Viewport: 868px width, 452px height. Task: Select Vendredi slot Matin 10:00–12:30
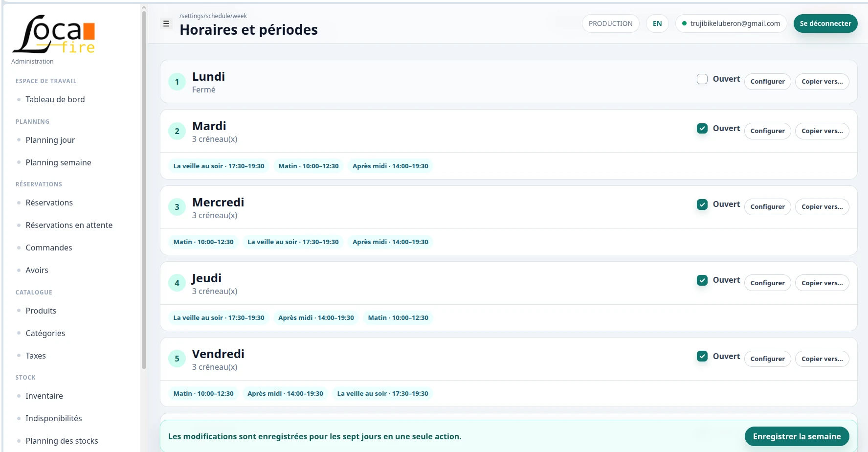coord(203,394)
